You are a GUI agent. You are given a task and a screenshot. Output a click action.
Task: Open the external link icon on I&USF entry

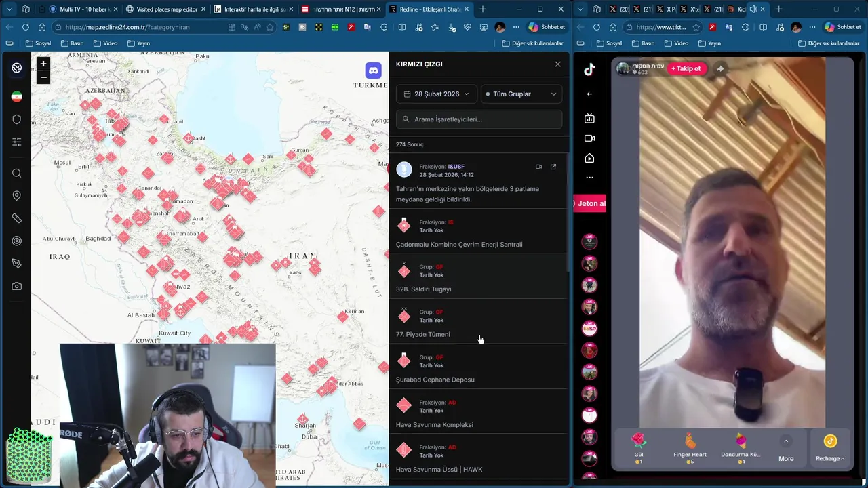553,167
